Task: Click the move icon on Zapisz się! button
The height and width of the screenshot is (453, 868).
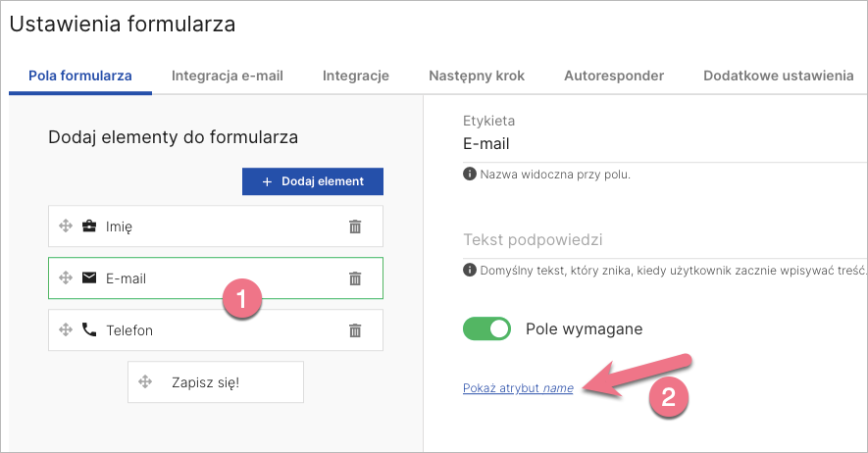Action: tap(145, 382)
